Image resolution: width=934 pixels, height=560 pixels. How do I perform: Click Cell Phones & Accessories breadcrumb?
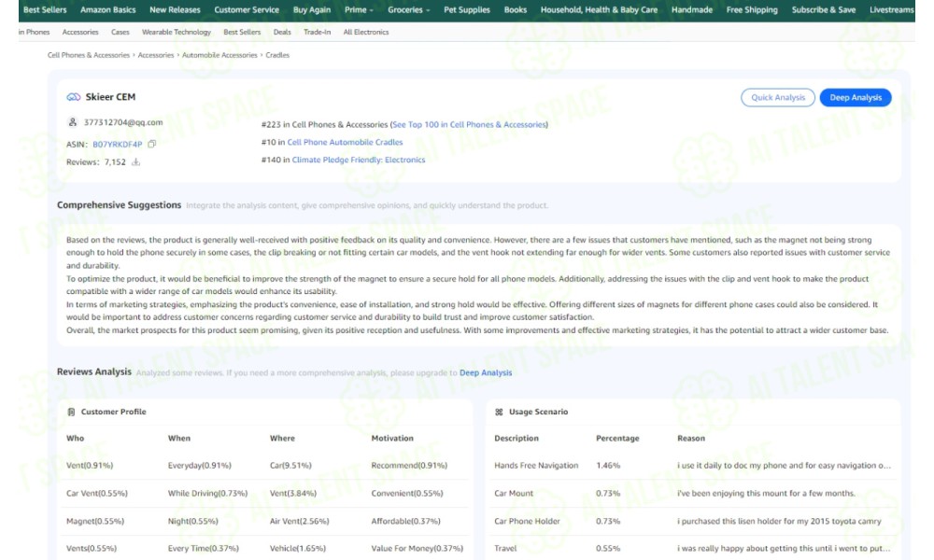pos(88,55)
